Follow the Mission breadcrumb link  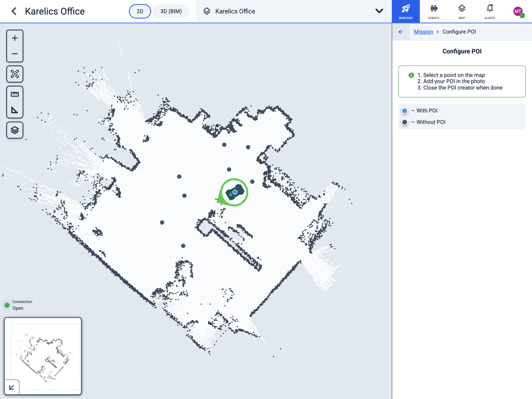click(x=423, y=32)
